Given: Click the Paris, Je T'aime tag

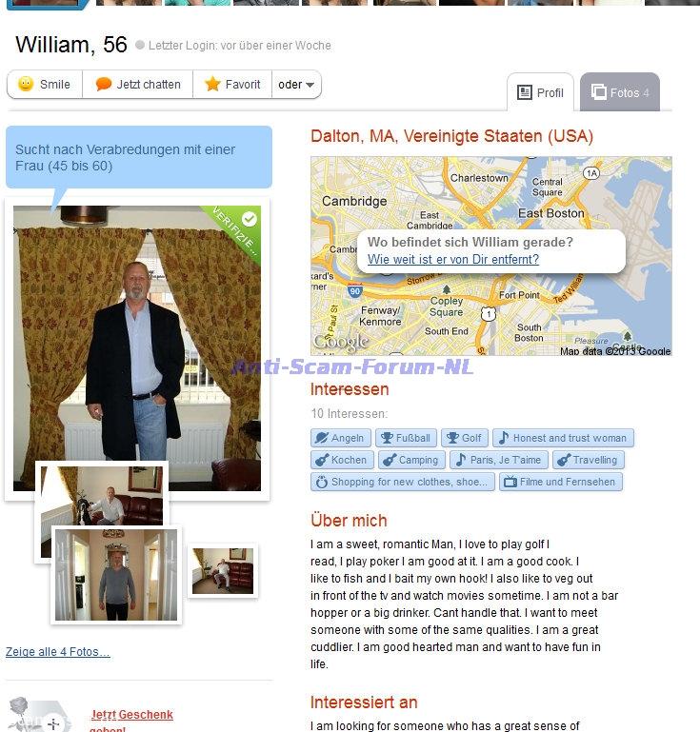Looking at the screenshot, I should (x=499, y=460).
